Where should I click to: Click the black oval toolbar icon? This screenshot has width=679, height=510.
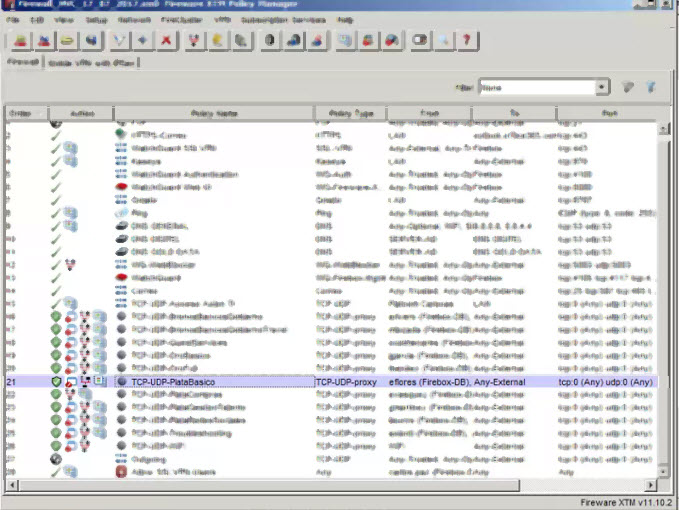point(270,41)
